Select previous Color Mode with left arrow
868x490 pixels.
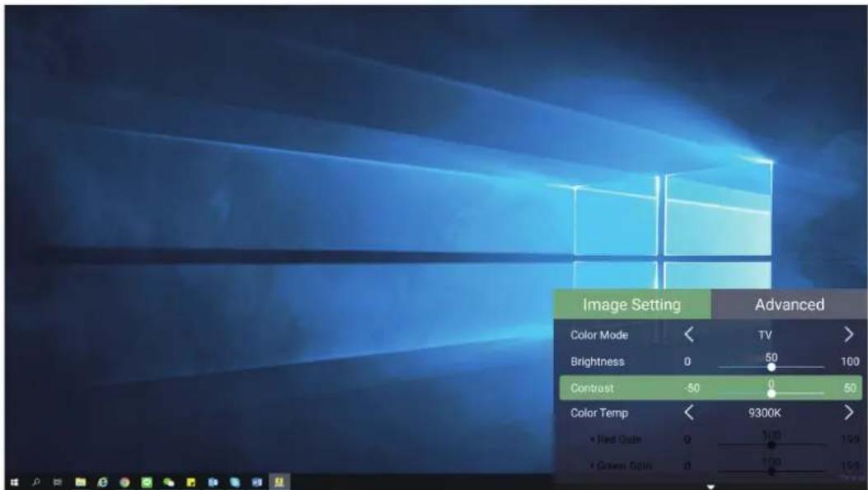click(688, 334)
